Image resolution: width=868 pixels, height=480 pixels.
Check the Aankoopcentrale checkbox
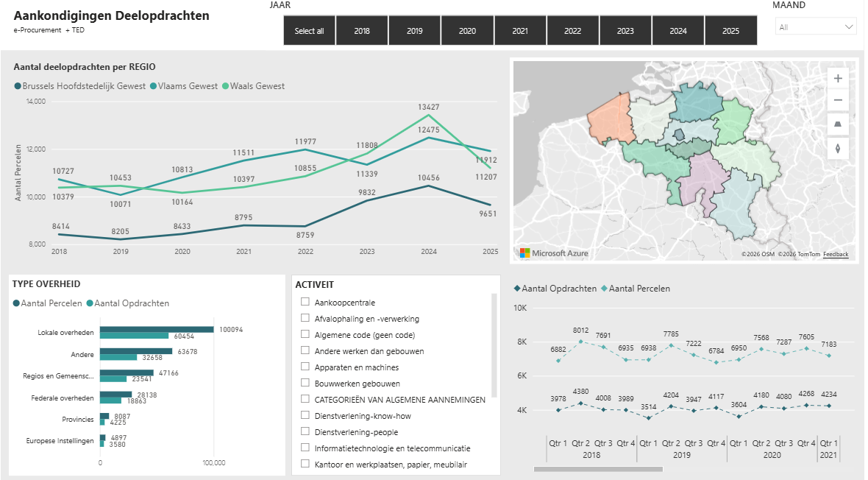click(305, 302)
